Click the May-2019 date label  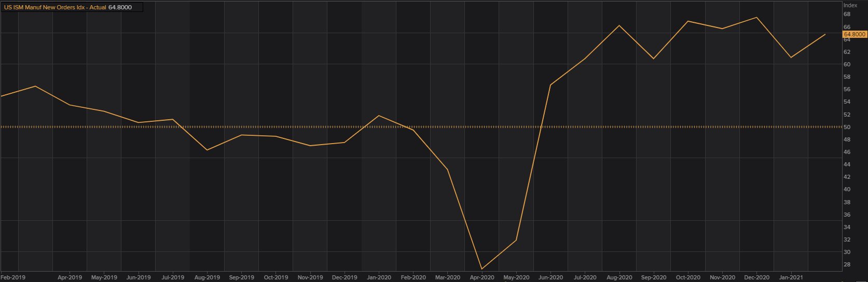coord(104,277)
